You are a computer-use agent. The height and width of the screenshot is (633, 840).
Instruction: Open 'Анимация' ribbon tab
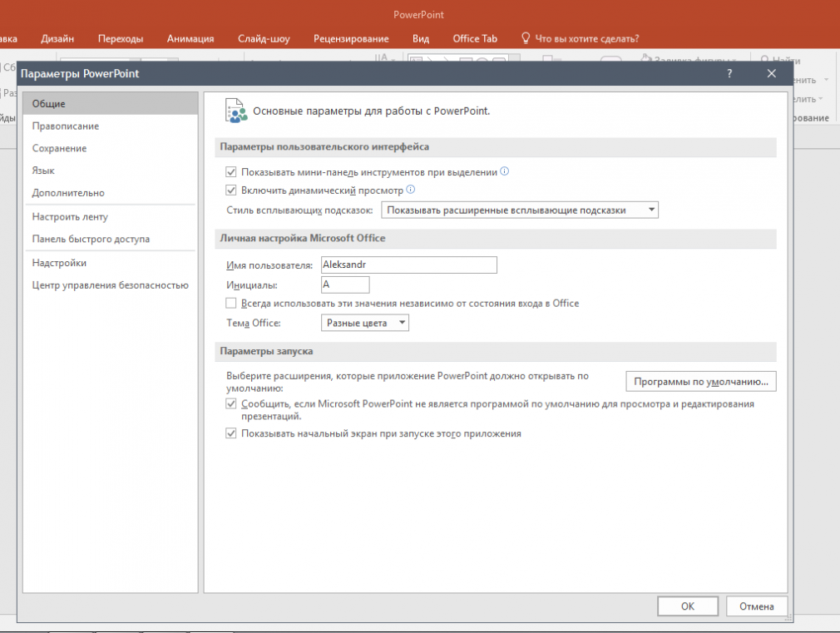[x=190, y=38]
